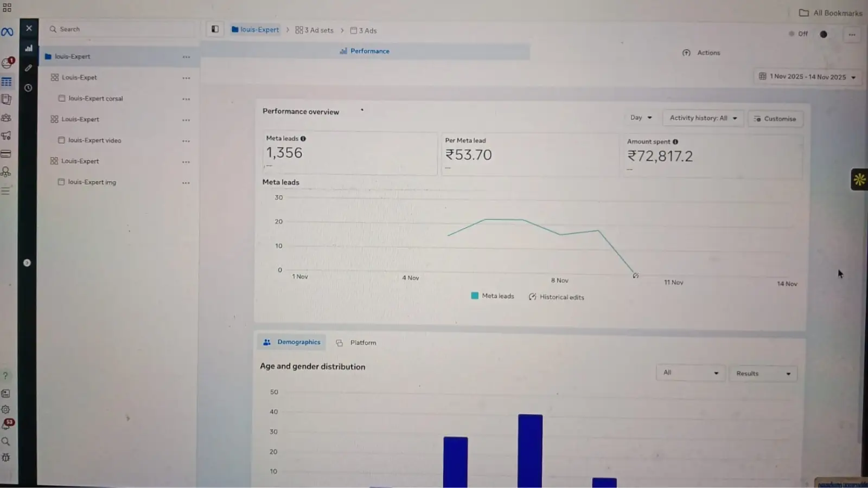The image size is (868, 488).
Task: Click the magnifier icon in left rail
Action: click(x=6, y=441)
